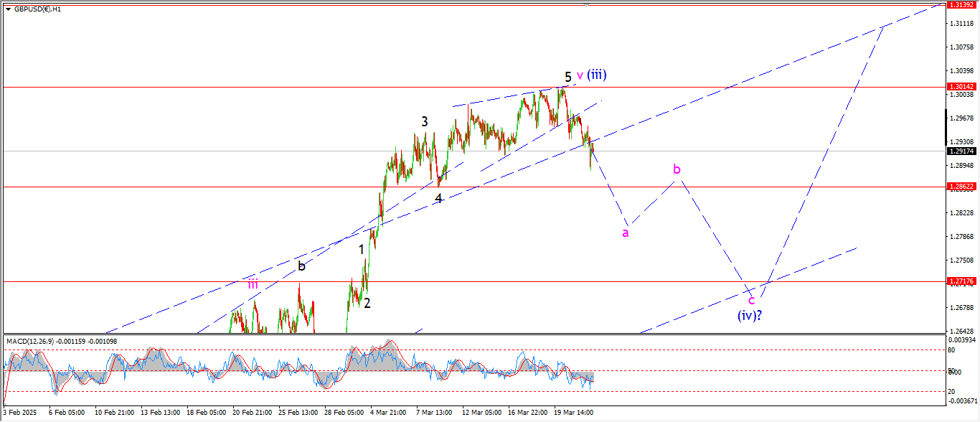
Task: Select the 1.31118 price axis value
Action: (960, 24)
